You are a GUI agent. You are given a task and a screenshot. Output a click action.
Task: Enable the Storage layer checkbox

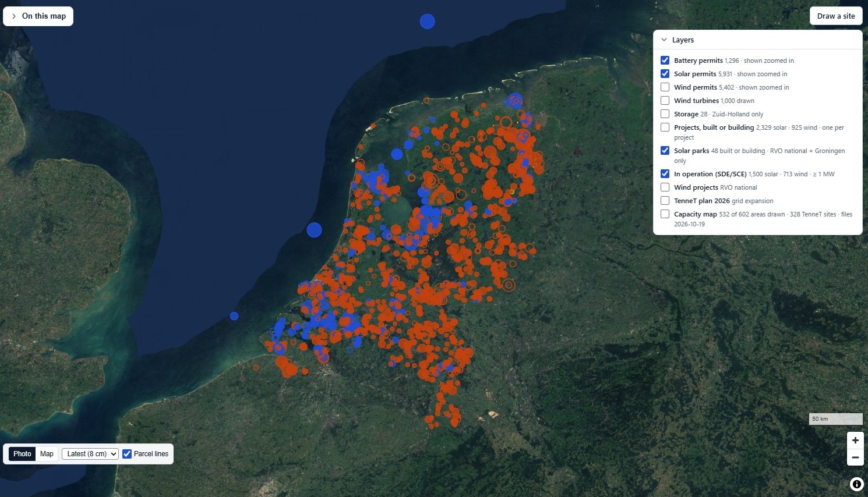tap(665, 114)
